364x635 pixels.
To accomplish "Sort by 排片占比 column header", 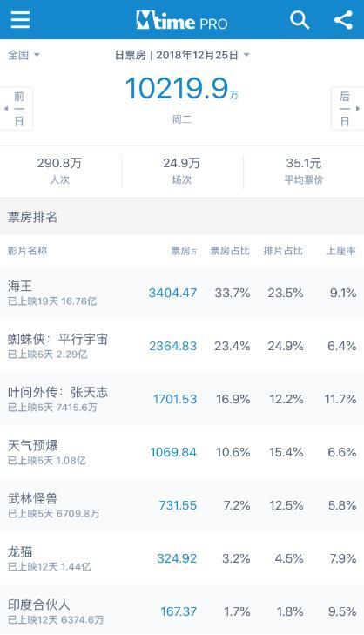I will (x=283, y=251).
